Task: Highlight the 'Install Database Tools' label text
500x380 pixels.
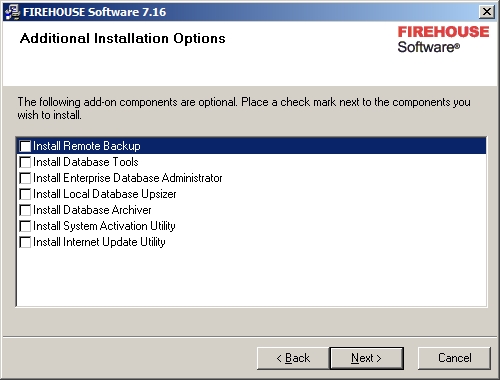Action: click(x=86, y=162)
